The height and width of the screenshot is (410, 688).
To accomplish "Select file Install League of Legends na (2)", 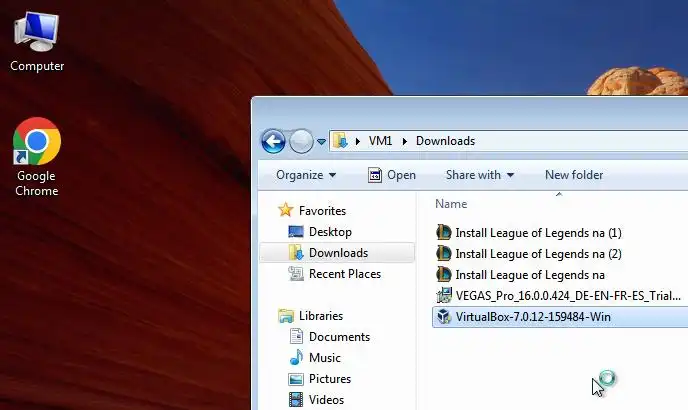I will point(538,254).
